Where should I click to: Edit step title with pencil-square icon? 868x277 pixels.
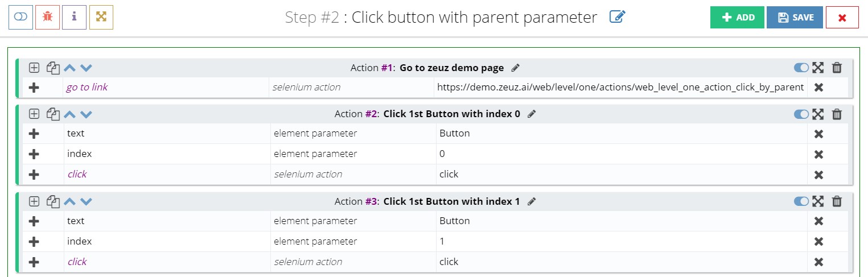(617, 17)
